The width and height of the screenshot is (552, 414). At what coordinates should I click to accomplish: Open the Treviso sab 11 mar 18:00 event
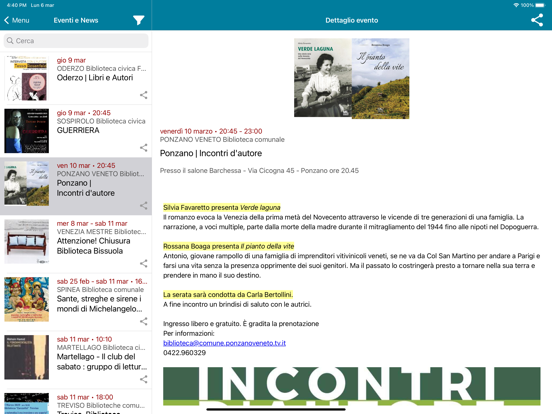76,402
